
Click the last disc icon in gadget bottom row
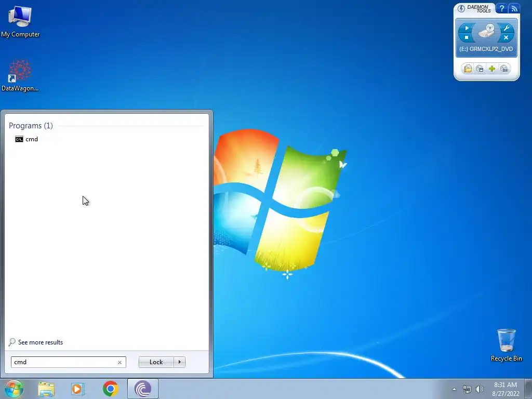[x=504, y=69]
